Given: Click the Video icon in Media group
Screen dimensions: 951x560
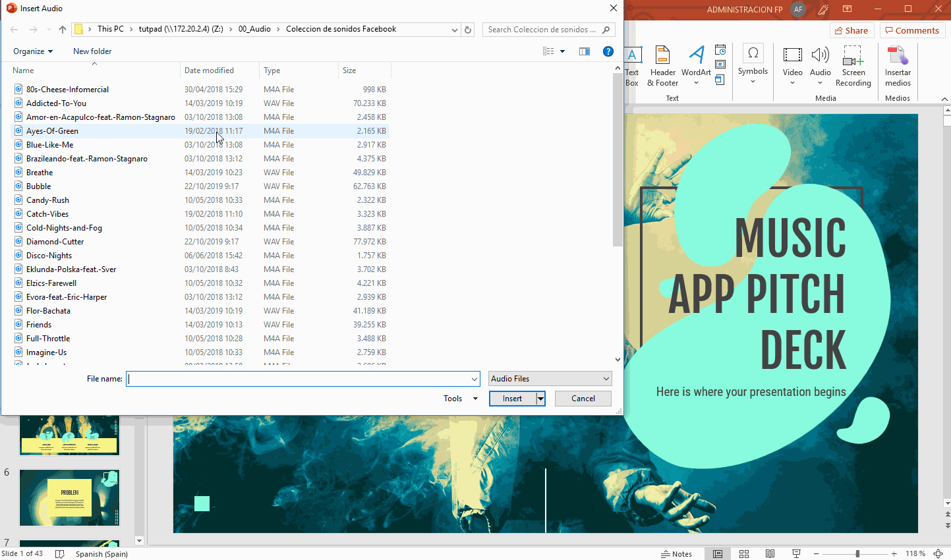Looking at the screenshot, I should tap(792, 57).
